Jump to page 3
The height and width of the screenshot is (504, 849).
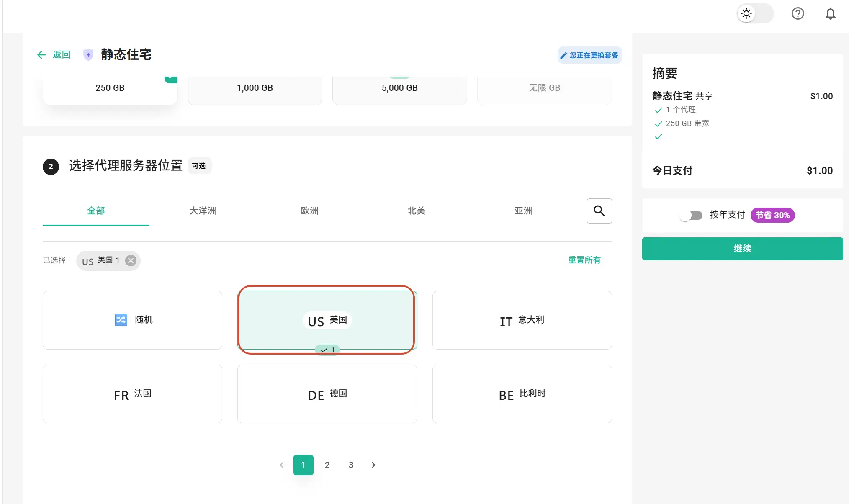[x=351, y=465]
